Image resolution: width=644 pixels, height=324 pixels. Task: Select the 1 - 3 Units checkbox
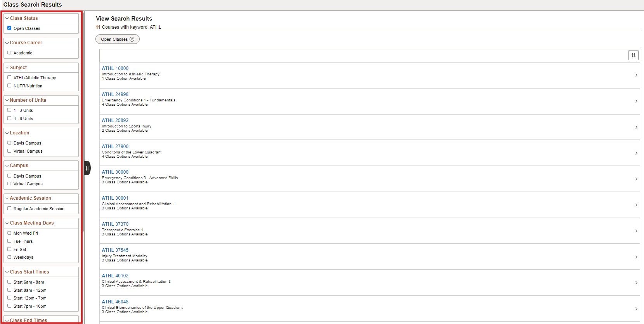click(x=9, y=110)
